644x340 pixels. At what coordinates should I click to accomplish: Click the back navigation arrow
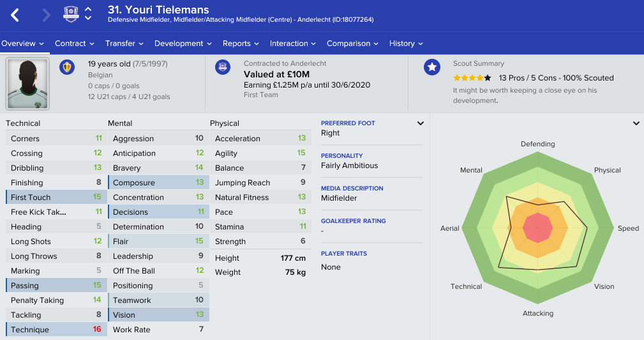15,15
